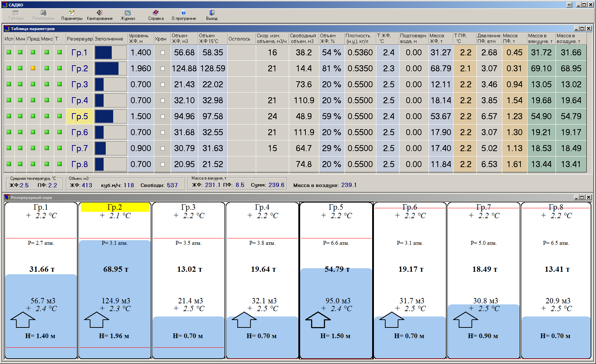
Task: Click the up arrow in tank Гр.5
Action: click(x=318, y=320)
